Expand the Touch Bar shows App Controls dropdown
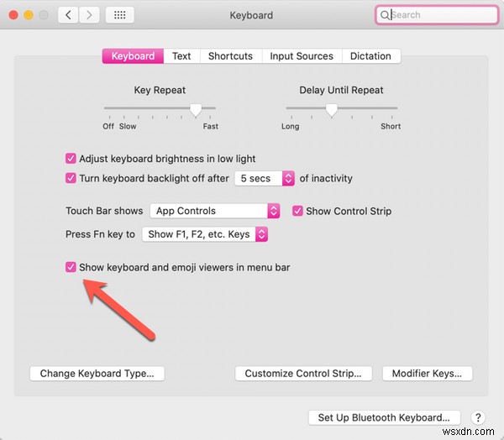Viewport: 504px width, 440px height. pos(215,211)
